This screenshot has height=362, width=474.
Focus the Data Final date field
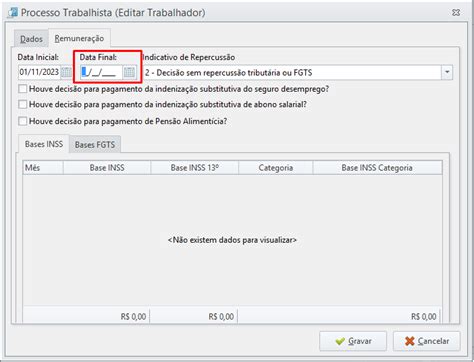tap(101, 72)
